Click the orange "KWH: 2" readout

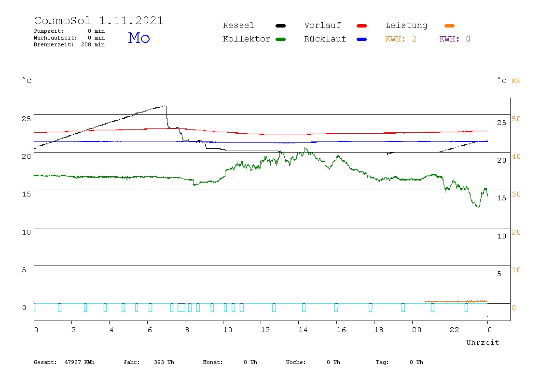(x=401, y=39)
